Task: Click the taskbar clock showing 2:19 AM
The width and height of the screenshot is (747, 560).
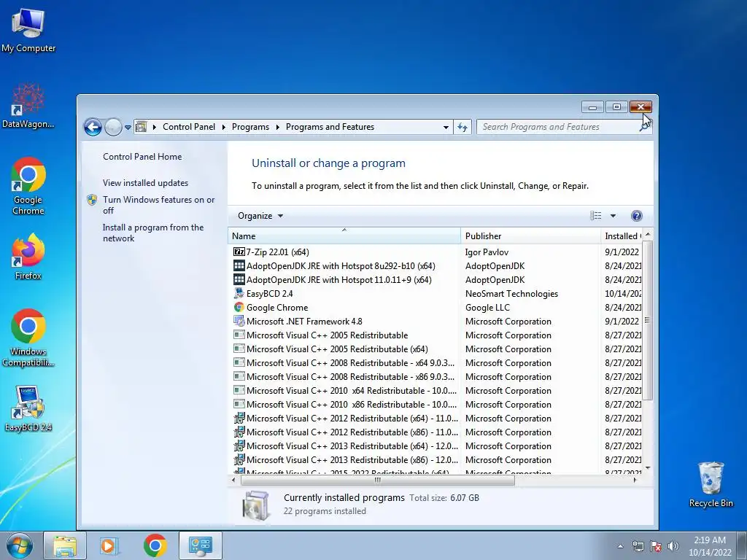Action: (x=710, y=546)
